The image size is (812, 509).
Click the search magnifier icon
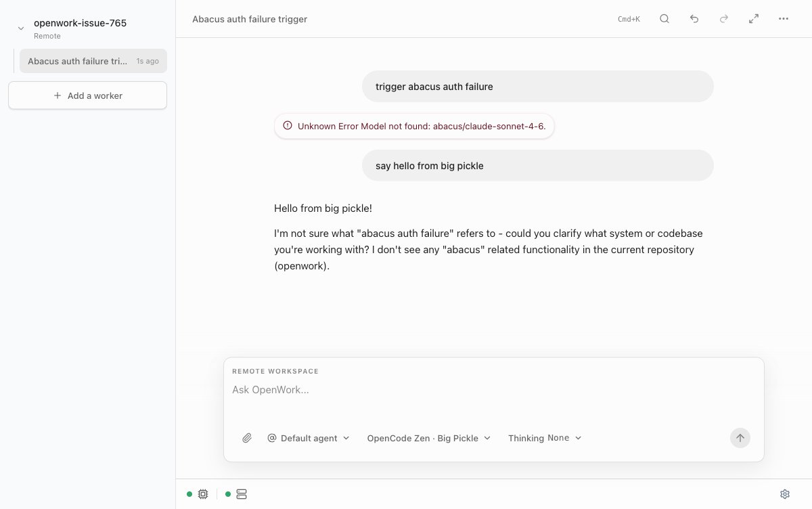coord(664,19)
